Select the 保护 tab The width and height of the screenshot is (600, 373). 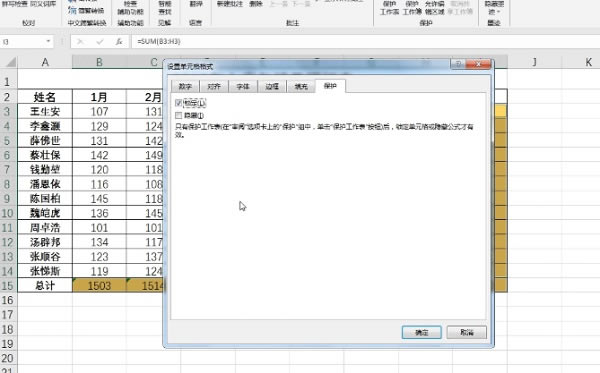point(330,86)
